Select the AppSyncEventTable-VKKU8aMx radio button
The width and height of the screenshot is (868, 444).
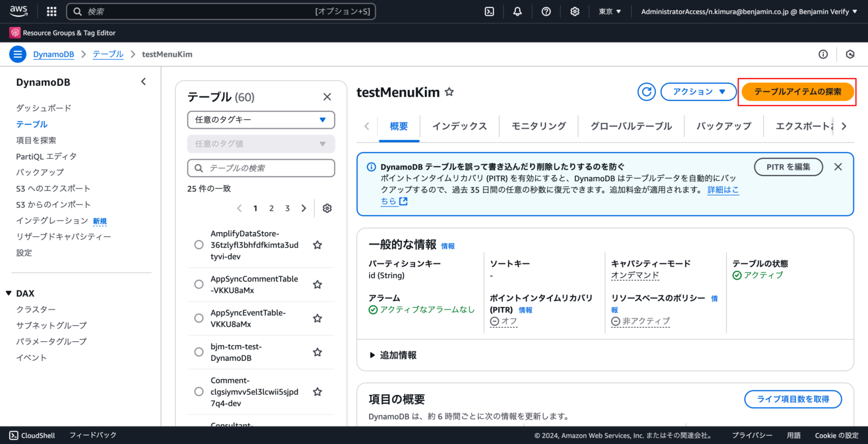pyautogui.click(x=198, y=317)
